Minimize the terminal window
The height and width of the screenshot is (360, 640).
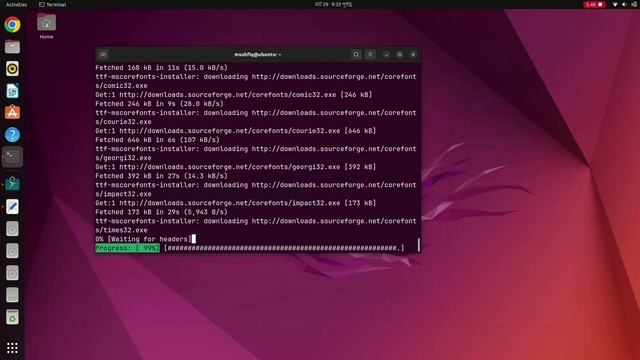click(386, 54)
